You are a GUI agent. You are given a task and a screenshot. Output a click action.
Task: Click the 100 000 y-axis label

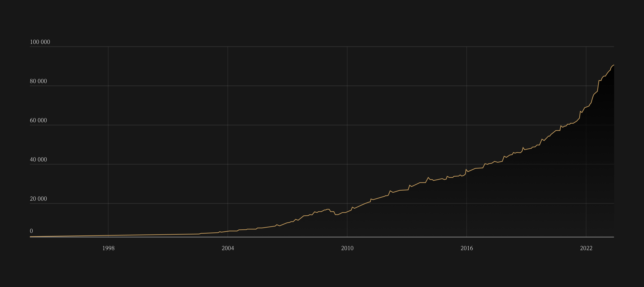coord(40,42)
